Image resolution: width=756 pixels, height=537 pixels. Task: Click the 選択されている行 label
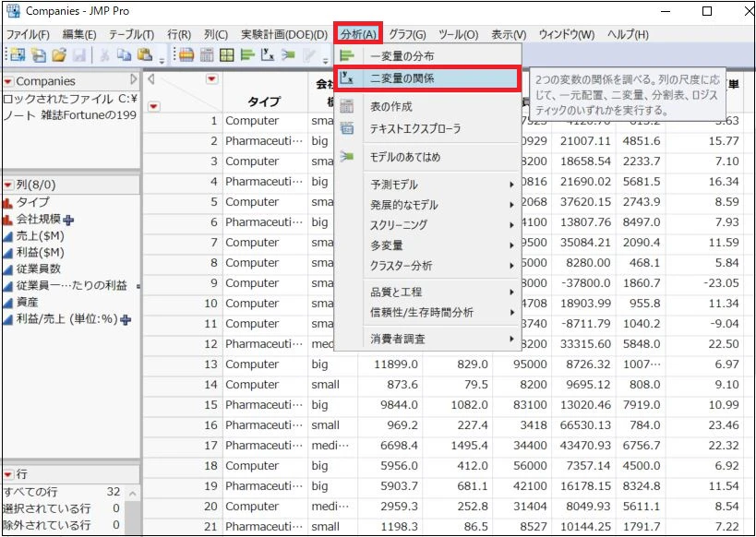(x=46, y=508)
